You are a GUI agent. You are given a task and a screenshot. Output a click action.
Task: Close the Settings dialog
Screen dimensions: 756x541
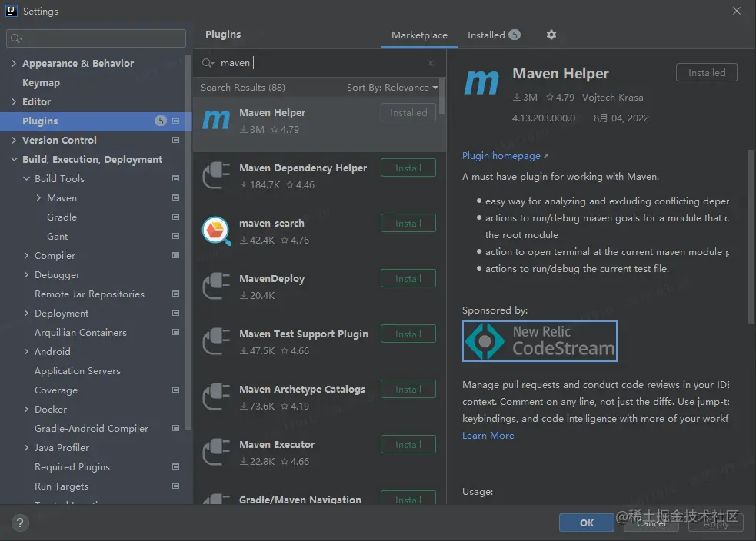tap(736, 11)
